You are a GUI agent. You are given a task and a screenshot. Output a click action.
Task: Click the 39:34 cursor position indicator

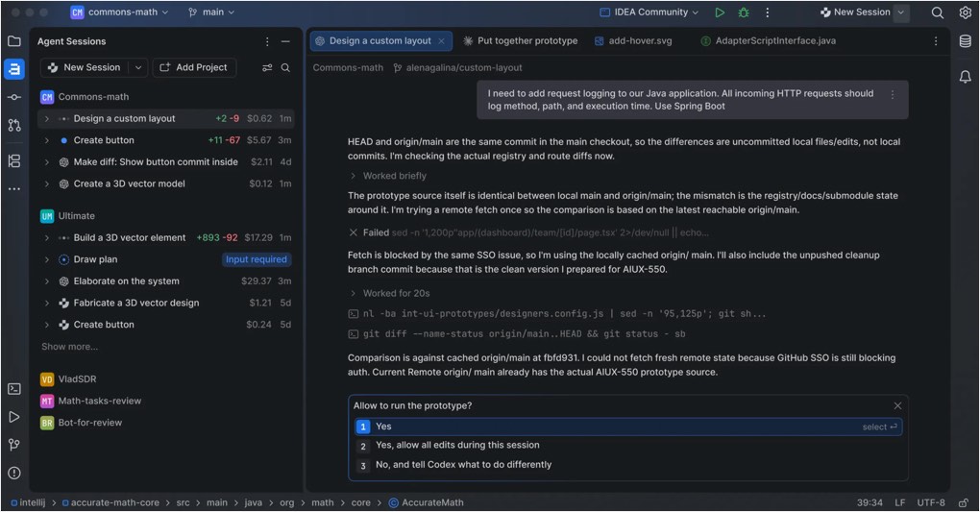point(870,502)
